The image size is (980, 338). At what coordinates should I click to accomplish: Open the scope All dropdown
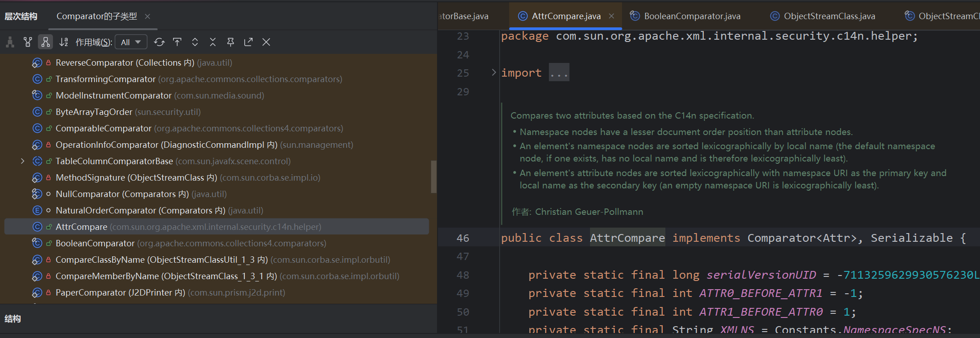click(x=131, y=42)
